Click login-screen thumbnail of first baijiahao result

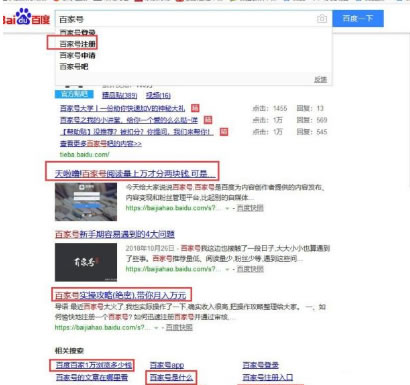point(86,202)
